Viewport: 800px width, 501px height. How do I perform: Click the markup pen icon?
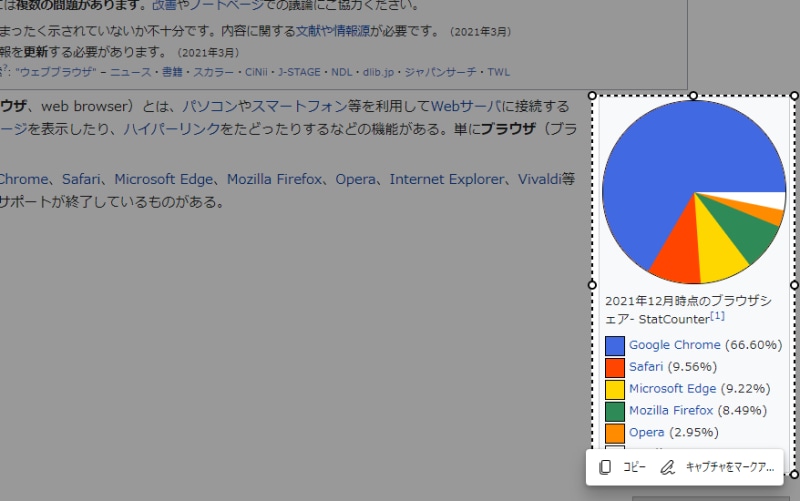tap(667, 467)
